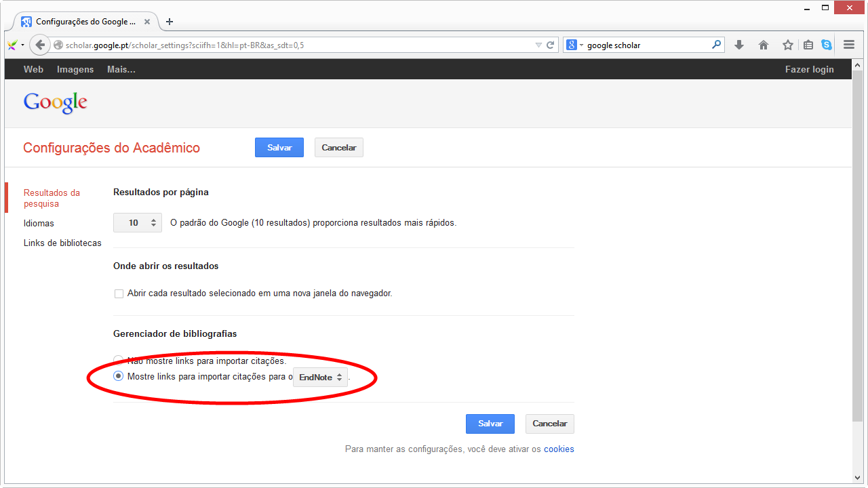Image resolution: width=868 pixels, height=488 pixels.
Task: Open the 'Links de bibliotecas' settings section
Action: click(x=62, y=243)
